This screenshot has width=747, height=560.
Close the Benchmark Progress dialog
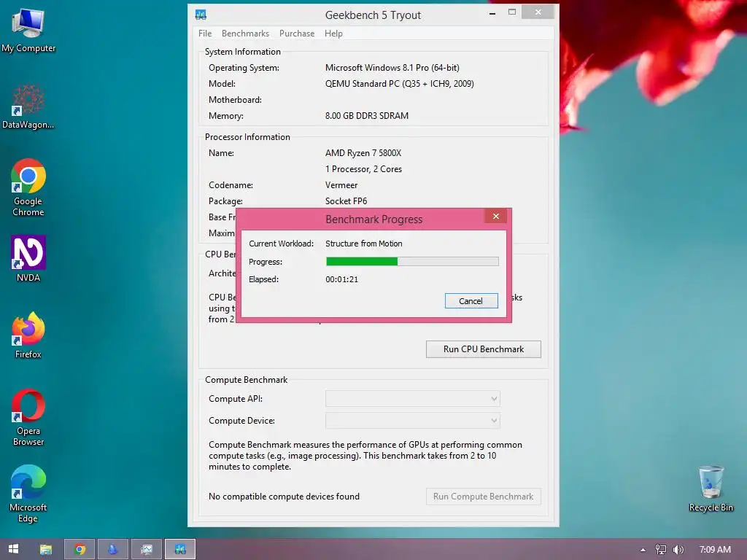[x=496, y=216]
